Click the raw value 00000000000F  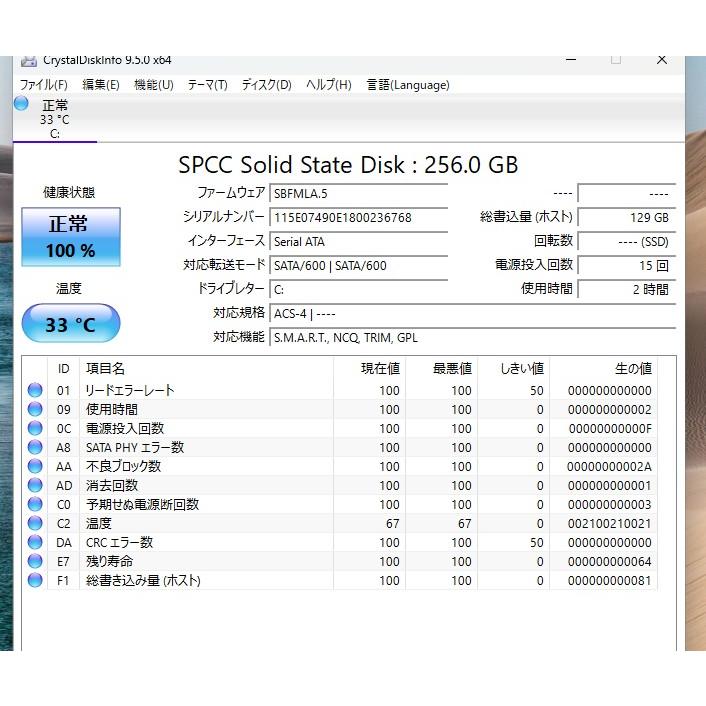pos(609,429)
